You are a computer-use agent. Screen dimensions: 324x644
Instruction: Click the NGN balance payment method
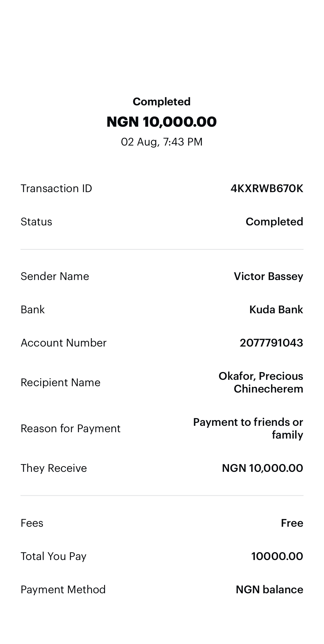coord(269,590)
